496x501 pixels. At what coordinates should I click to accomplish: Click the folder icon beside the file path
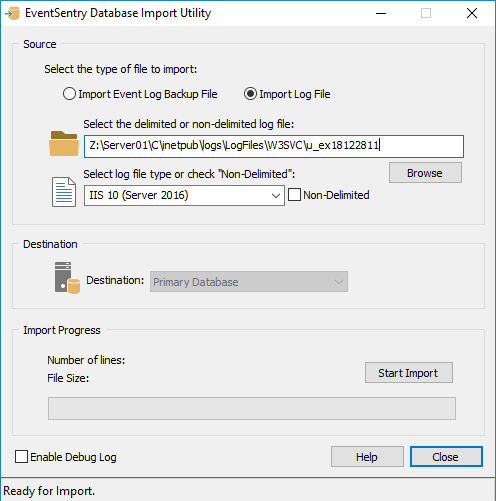[x=64, y=144]
